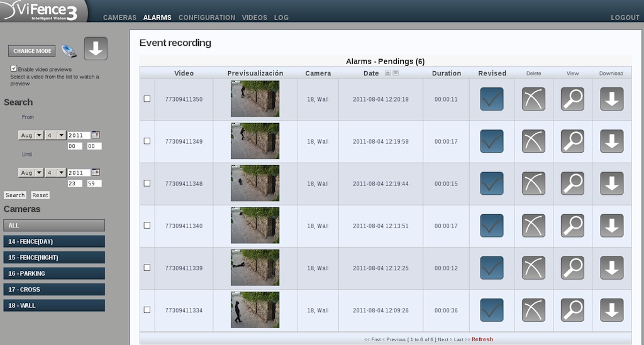Viewport: 644px width, 345px height.
Task: Click the large download arrow beside USB icon
Action: click(x=96, y=49)
